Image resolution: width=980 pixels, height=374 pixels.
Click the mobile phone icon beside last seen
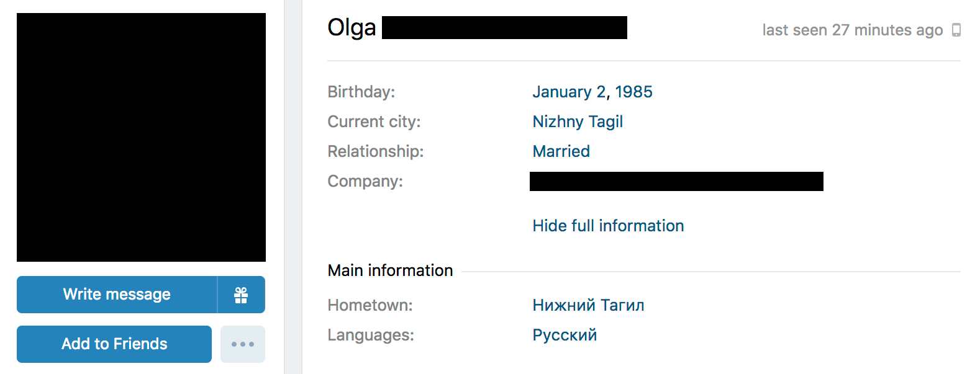coord(956,30)
